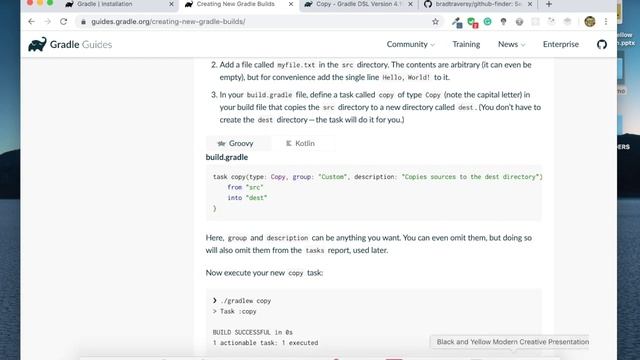Click the 'Hello, World!' inline code
Image resolution: width=640 pixels, height=360 pixels.
coord(406,78)
